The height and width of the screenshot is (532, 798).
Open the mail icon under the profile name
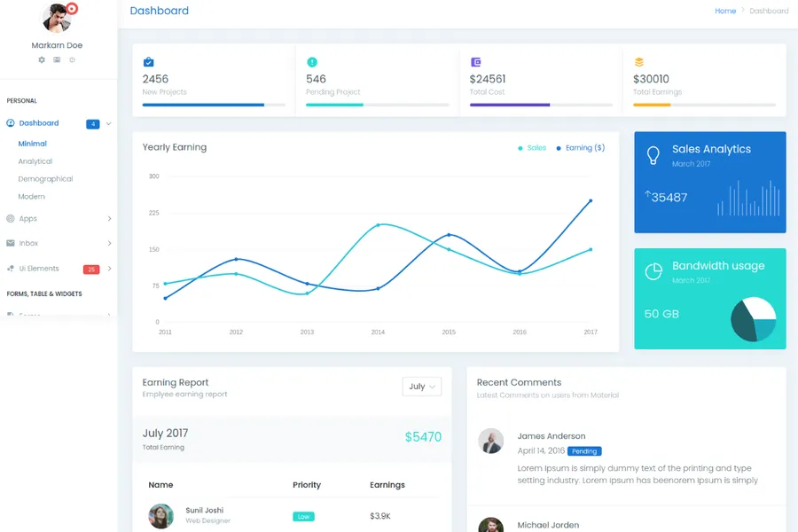point(57,60)
